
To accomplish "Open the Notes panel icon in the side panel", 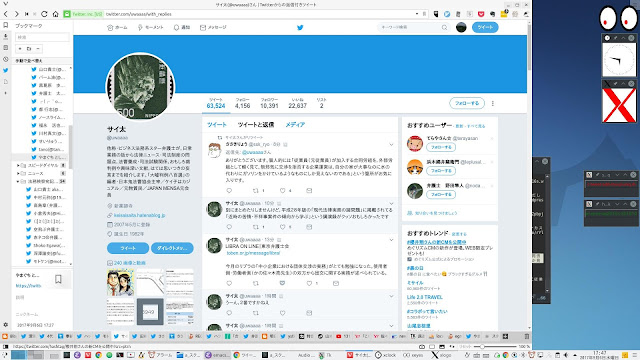I will 5,48.
